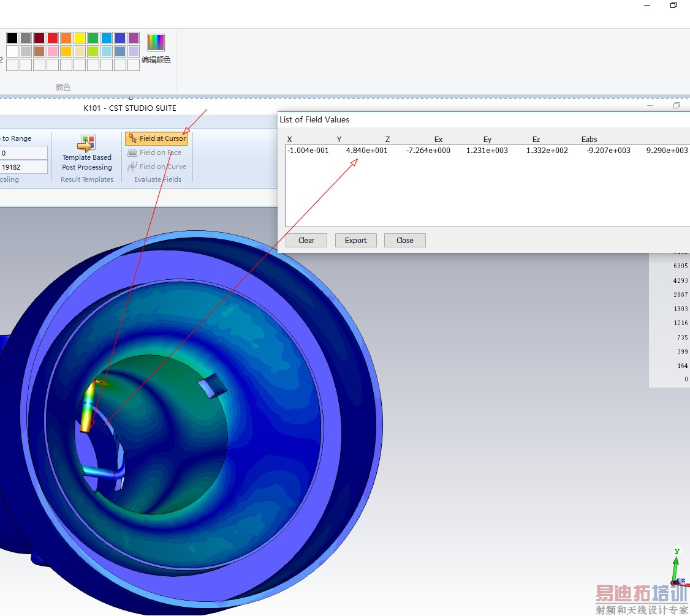Select the 1.231e+003 value cell
The width and height of the screenshot is (690, 616).
pos(487,151)
